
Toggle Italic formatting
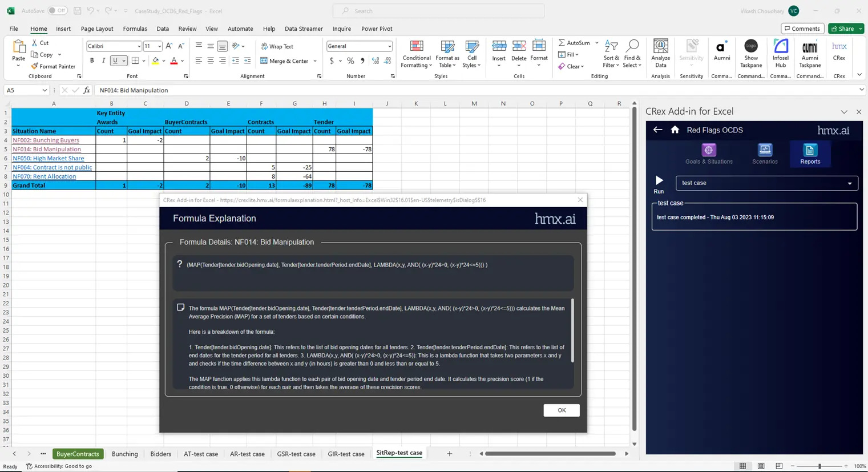click(x=103, y=60)
